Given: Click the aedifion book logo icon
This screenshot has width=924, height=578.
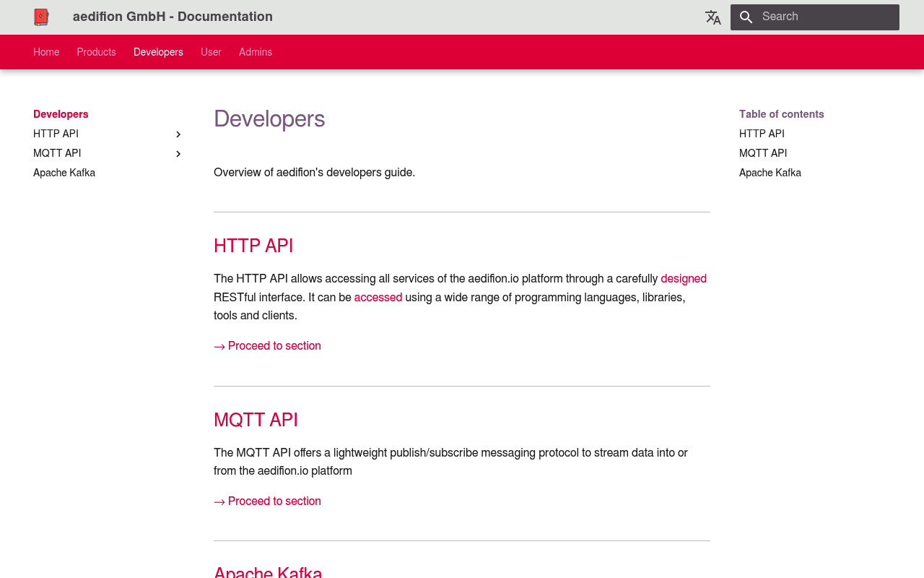Looking at the screenshot, I should coord(41,17).
